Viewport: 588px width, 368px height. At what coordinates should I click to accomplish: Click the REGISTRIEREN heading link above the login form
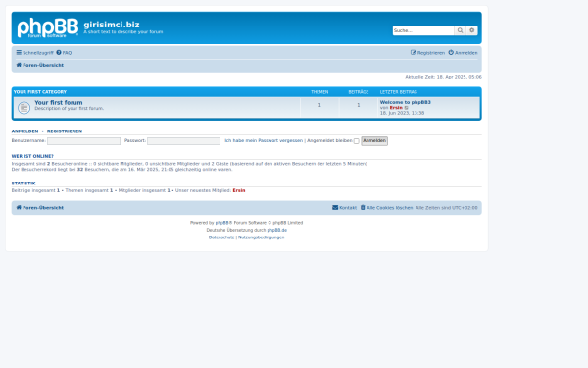(65, 131)
